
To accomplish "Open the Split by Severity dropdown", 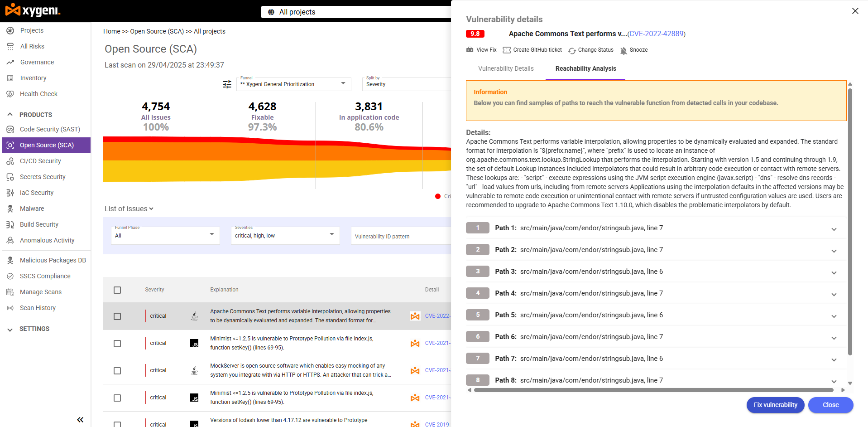I will pyautogui.click(x=407, y=84).
